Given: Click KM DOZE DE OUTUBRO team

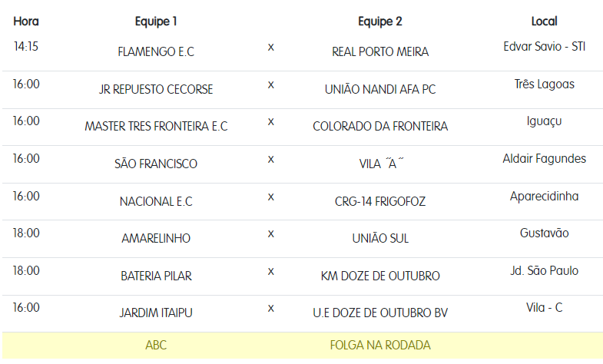Looking at the screenshot, I should (x=379, y=276).
